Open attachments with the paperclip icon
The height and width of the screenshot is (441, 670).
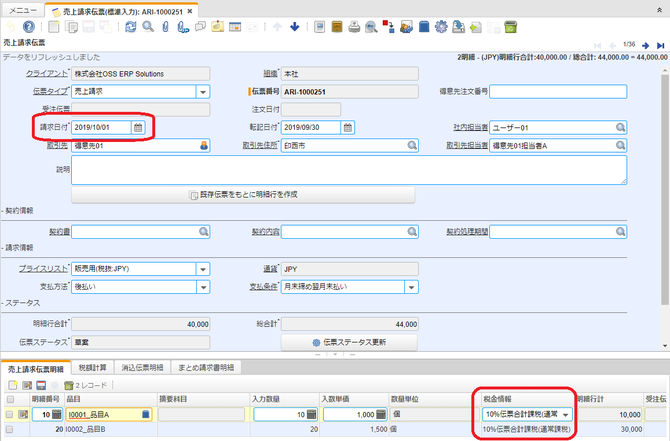click(x=165, y=27)
